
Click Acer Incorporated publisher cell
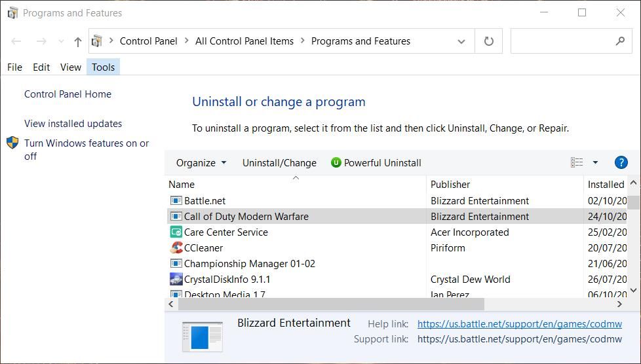(470, 232)
